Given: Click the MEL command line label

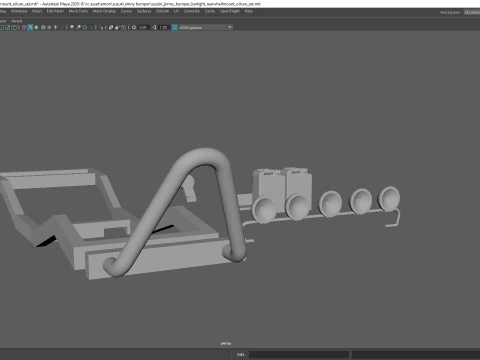Looking at the screenshot, I should [x=241, y=354].
